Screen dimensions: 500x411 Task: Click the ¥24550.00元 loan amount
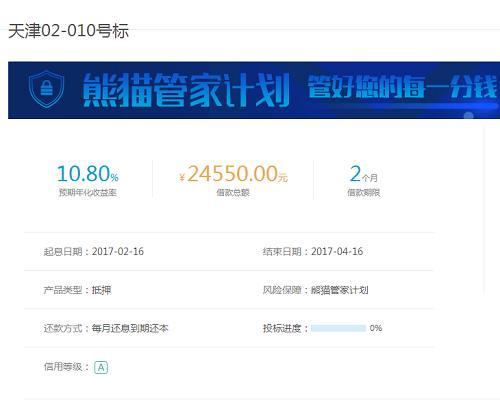click(233, 174)
